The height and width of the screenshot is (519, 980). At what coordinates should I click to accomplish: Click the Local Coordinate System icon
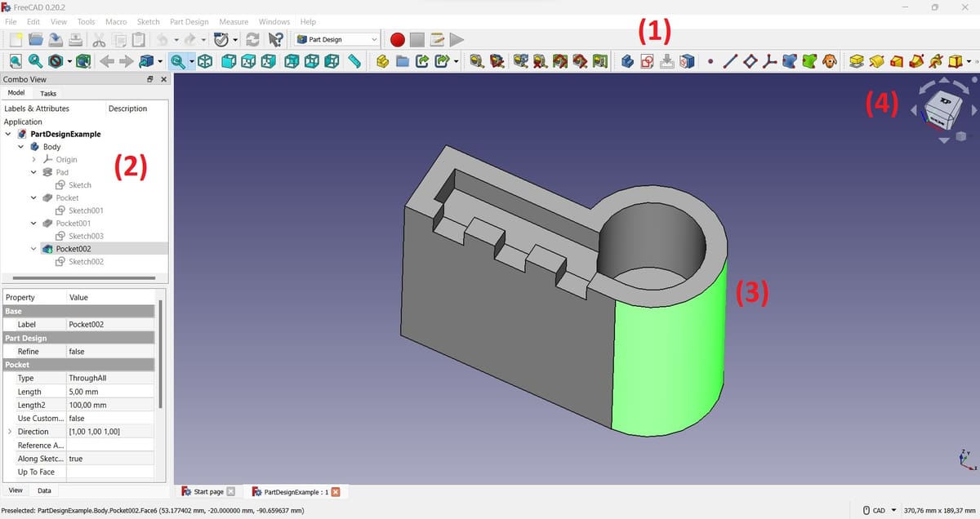(769, 61)
